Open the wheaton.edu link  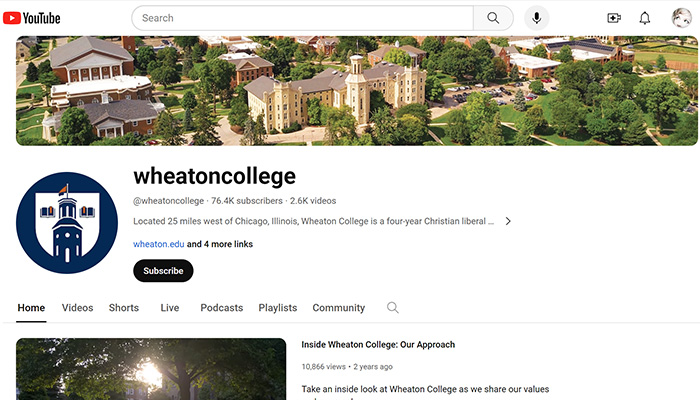point(158,244)
